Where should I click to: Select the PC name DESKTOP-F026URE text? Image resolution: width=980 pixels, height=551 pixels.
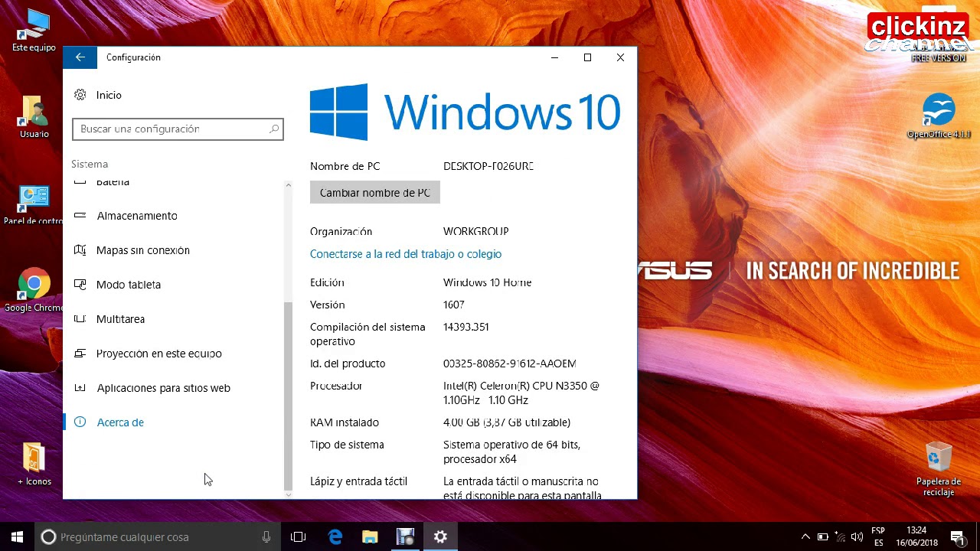488,166
